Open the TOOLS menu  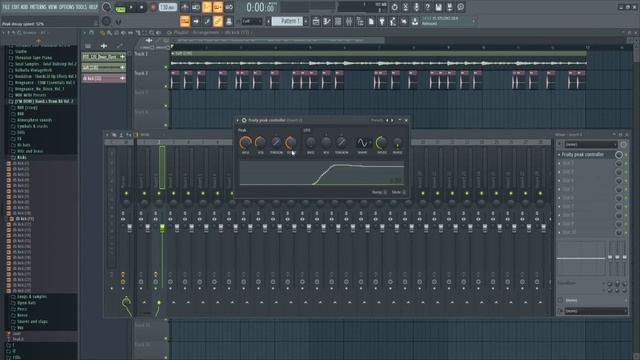tap(82, 7)
